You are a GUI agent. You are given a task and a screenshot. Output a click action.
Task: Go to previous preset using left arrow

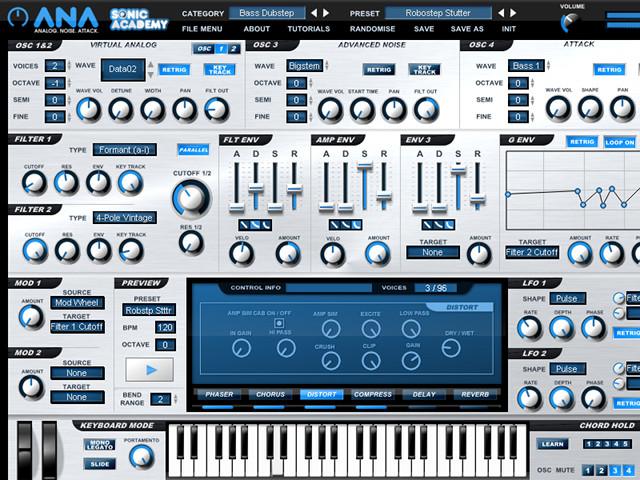(x=501, y=13)
